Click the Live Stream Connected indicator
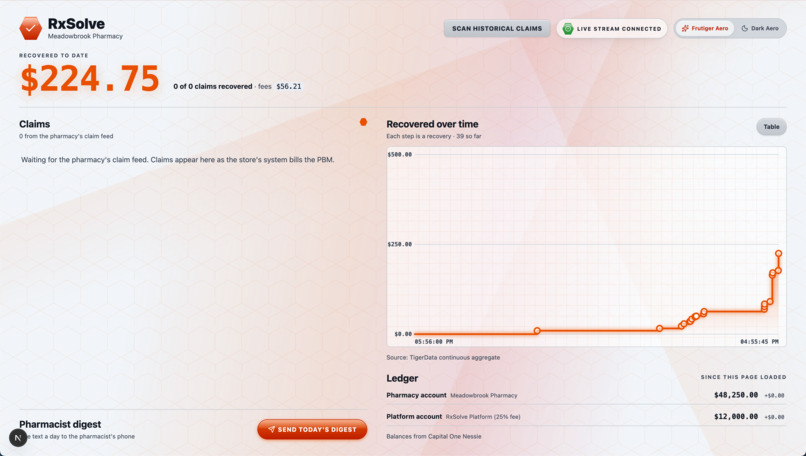The image size is (806, 456). point(612,29)
